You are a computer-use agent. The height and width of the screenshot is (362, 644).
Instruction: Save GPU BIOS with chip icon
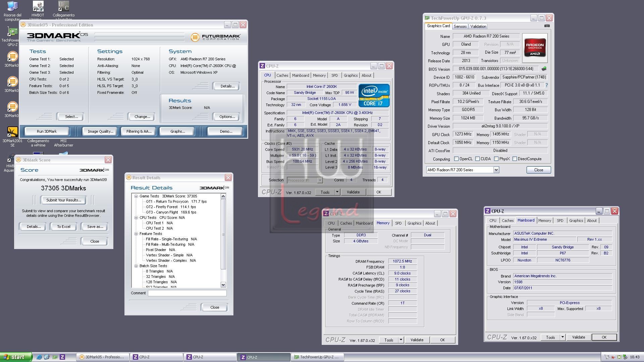(544, 69)
